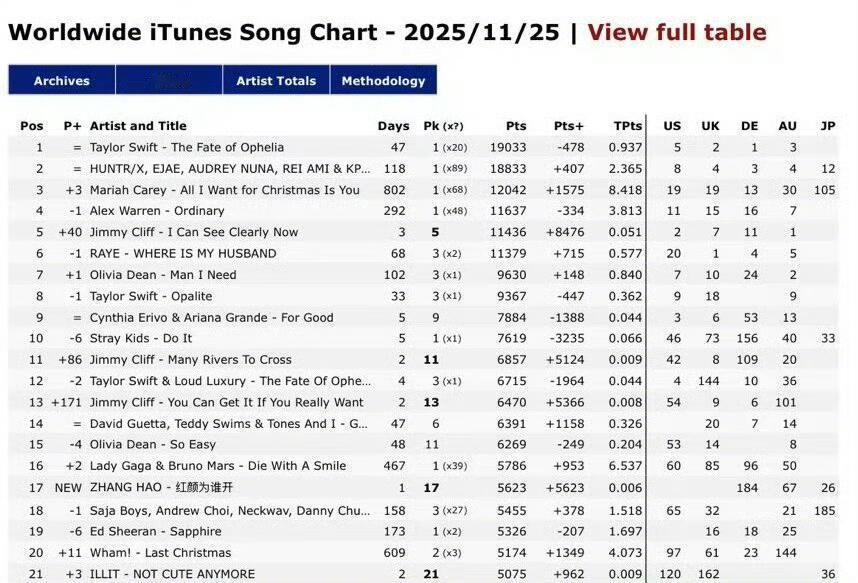
Task: Select Wham! - Last Christmas entry
Action: [160, 553]
